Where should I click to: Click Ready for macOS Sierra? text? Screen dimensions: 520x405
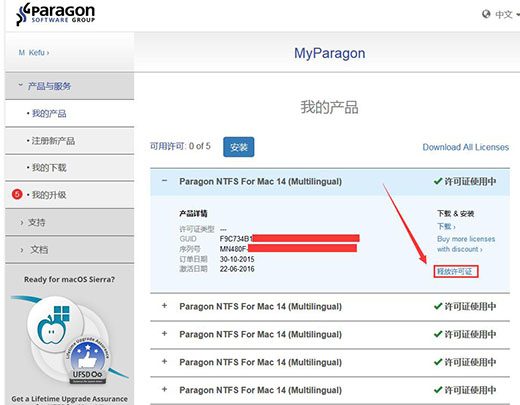69,279
